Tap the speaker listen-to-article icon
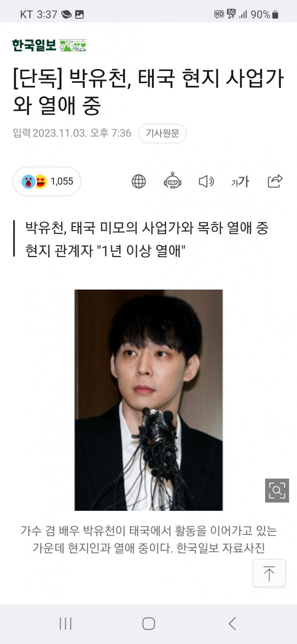 point(206,182)
